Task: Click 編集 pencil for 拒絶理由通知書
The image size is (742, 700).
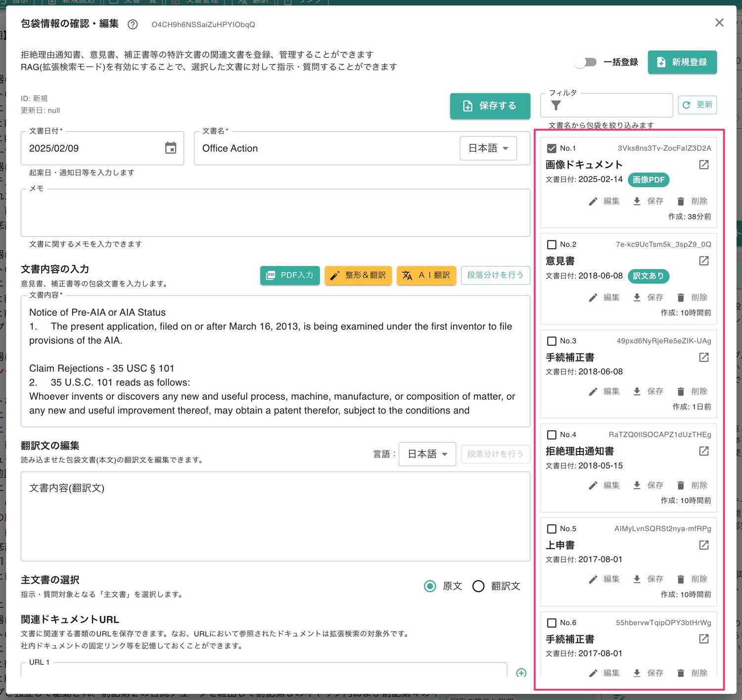Action: pyautogui.click(x=604, y=486)
